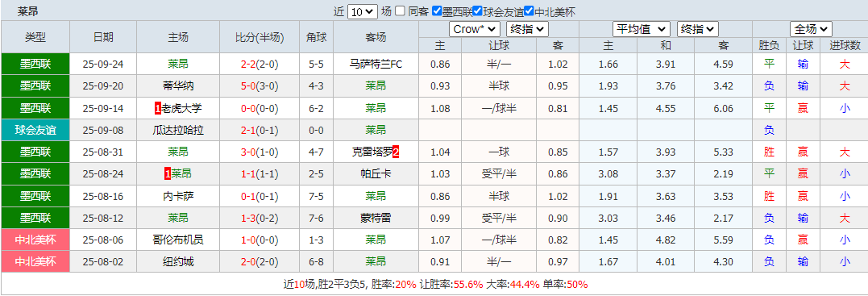Click the 莱昂 team title at top left
This screenshot has width=868, height=296.
pyautogui.click(x=27, y=10)
